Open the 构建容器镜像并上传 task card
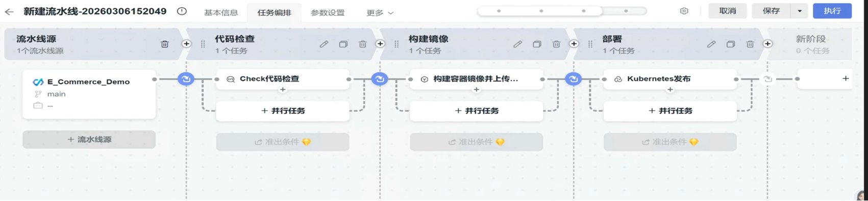The image size is (868, 201). (477, 79)
